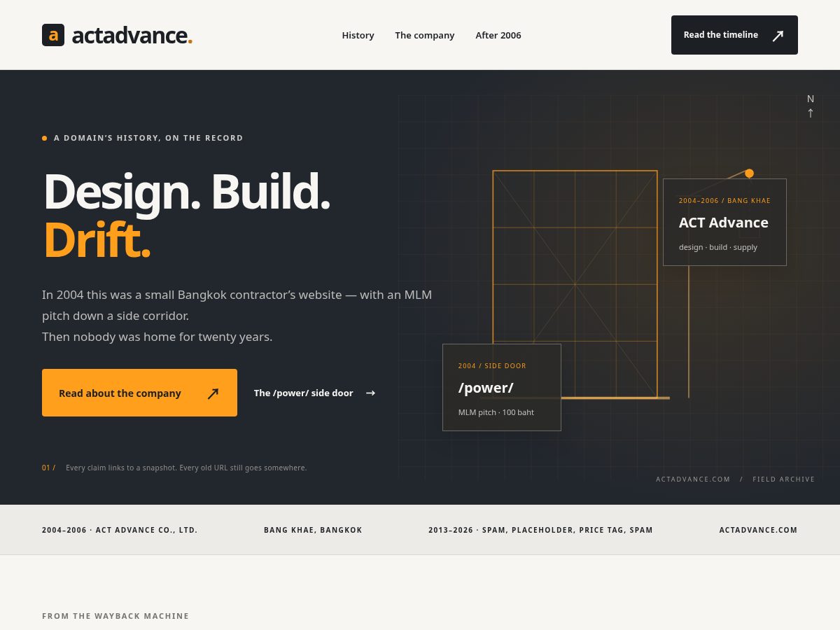Screen dimensions: 840x630
Task: Click 'MLM pitch · 100 baht' text
Action: [x=496, y=412]
